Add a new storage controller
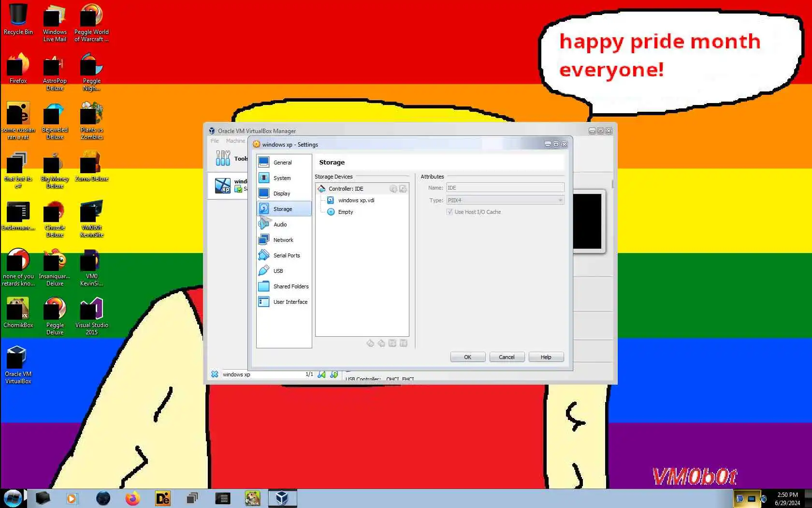Image resolution: width=812 pixels, height=508 pixels. click(x=370, y=343)
